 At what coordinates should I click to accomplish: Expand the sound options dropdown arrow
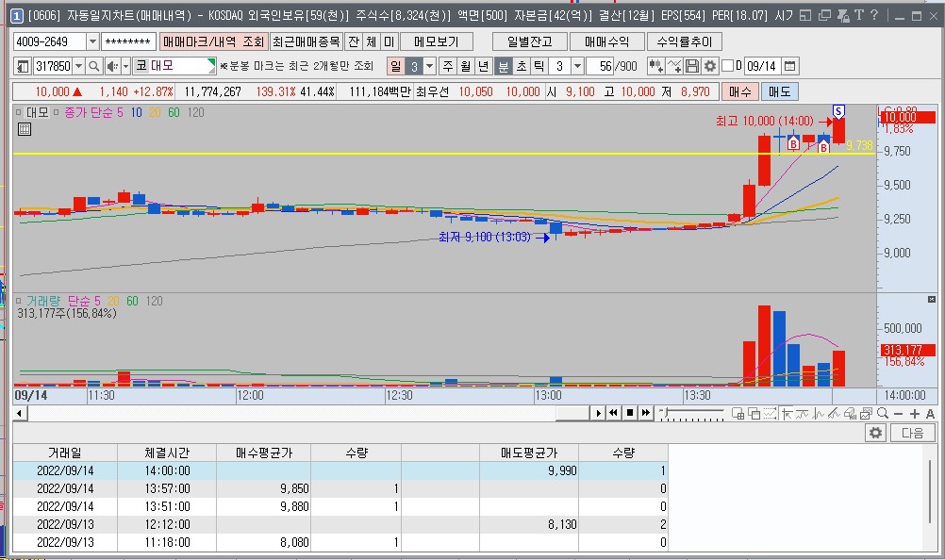coord(126,66)
